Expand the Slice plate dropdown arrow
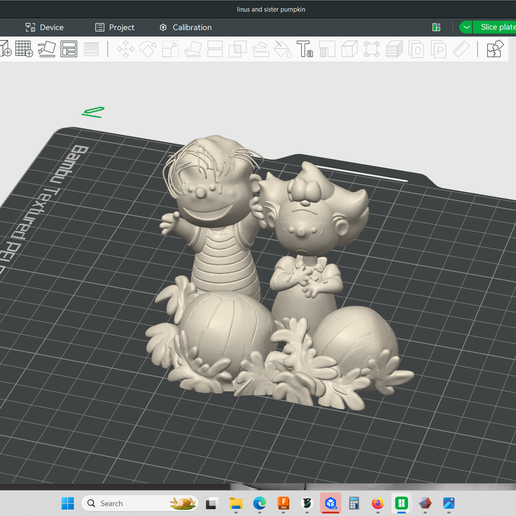Screen dimensions: 516x516 [x=466, y=27]
